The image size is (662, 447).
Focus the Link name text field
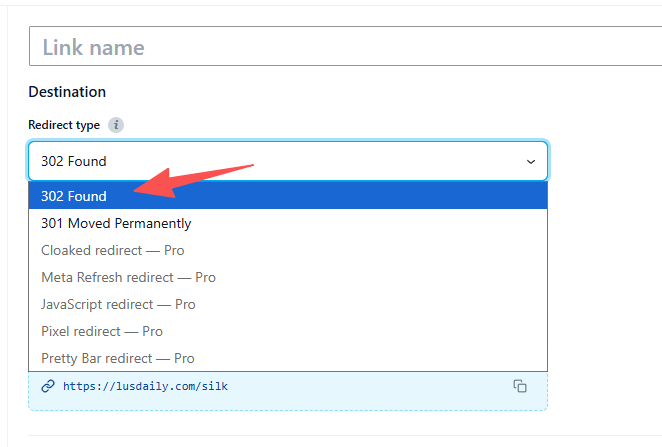345,46
